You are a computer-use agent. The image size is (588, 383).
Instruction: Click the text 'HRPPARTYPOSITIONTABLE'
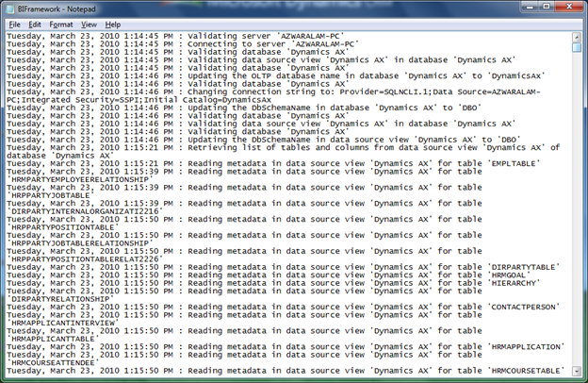(62, 227)
